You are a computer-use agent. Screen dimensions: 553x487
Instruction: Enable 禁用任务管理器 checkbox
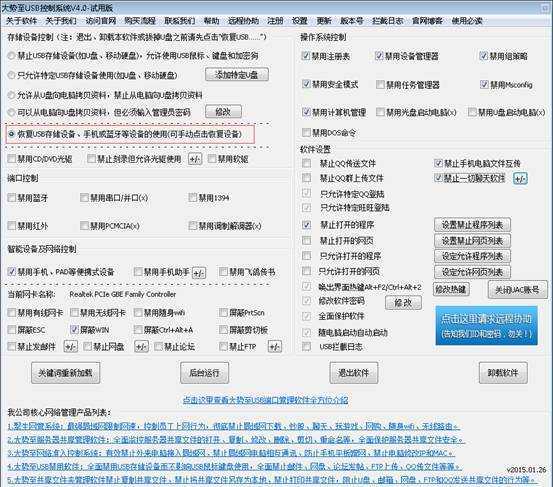pos(380,84)
